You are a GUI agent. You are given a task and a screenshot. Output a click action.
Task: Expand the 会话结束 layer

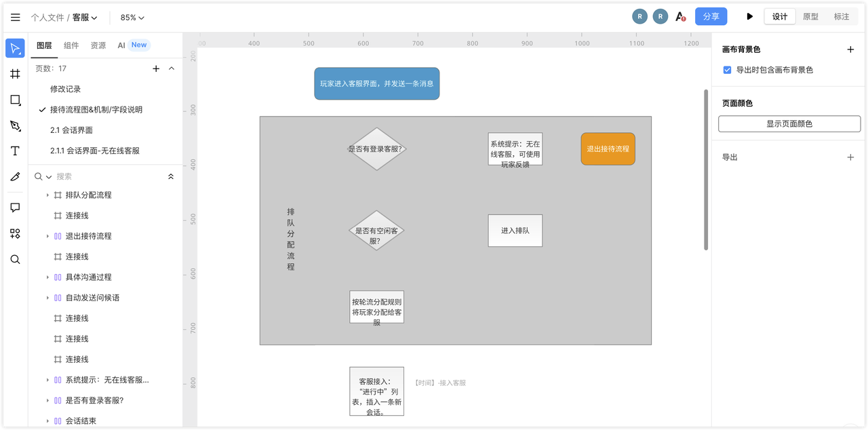pos(47,421)
